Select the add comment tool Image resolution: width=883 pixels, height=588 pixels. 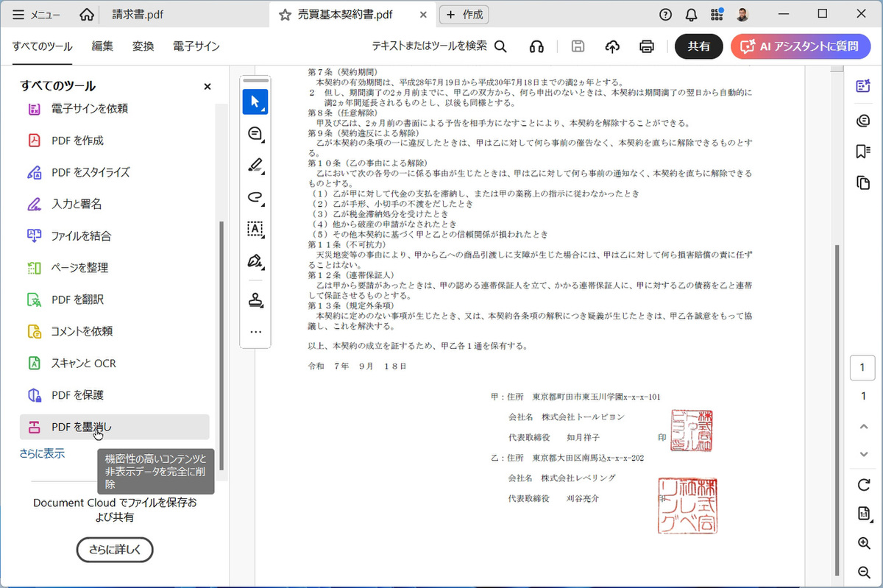pos(255,133)
